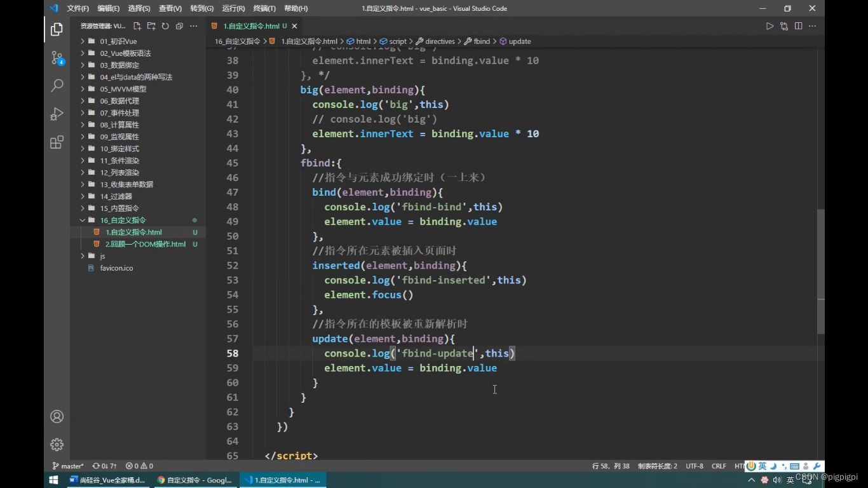Open the 编辑(E) menu
This screenshot has height=488, width=868.
click(108, 8)
